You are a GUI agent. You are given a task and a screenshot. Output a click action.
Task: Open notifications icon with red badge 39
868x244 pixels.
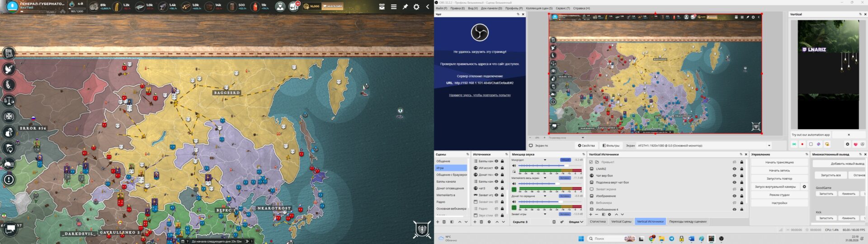294,6
